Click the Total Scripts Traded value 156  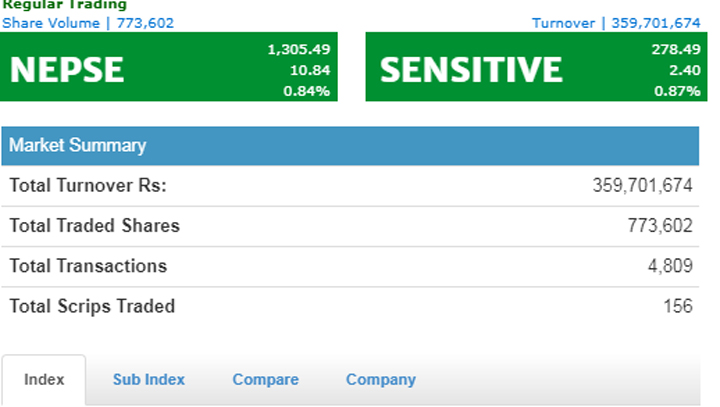point(678,307)
